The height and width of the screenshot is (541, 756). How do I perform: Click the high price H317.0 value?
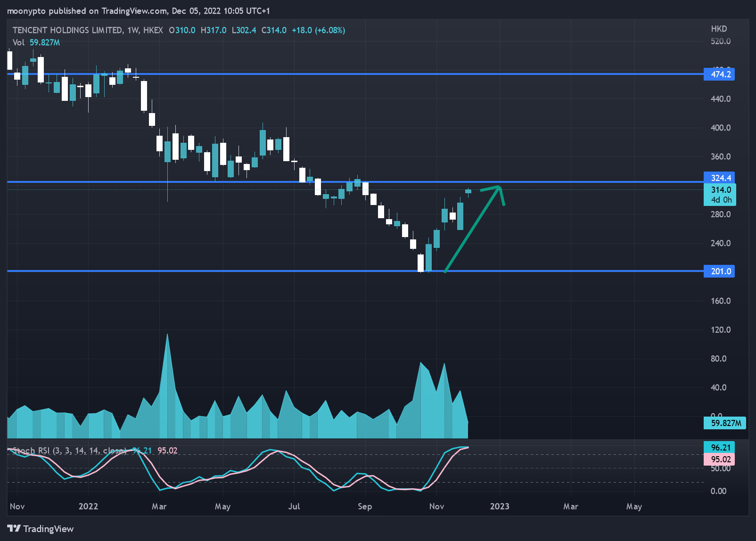click(214, 30)
